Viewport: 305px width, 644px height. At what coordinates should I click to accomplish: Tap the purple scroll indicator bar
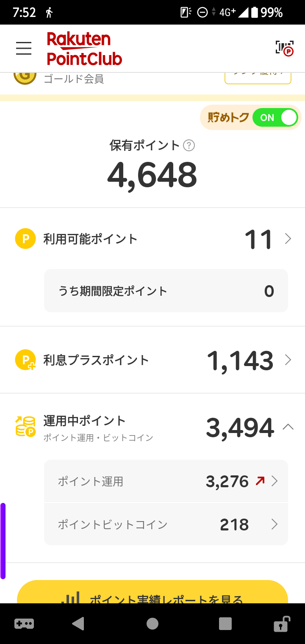[3, 541]
